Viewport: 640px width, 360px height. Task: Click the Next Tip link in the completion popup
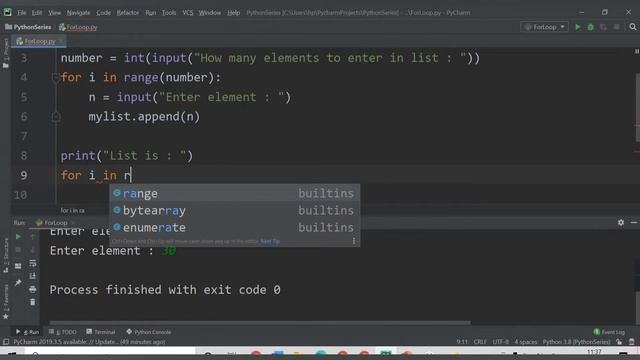(x=270, y=241)
